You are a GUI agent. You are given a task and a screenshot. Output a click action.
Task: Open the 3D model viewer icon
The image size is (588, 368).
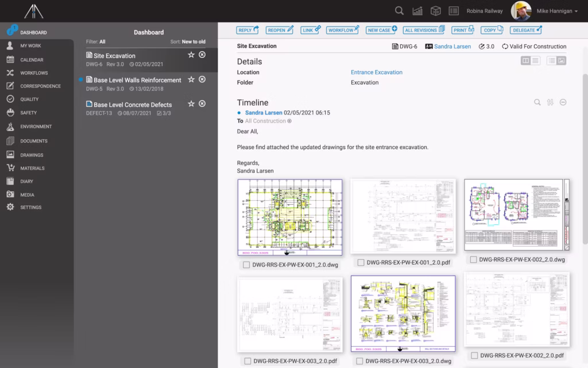point(435,11)
